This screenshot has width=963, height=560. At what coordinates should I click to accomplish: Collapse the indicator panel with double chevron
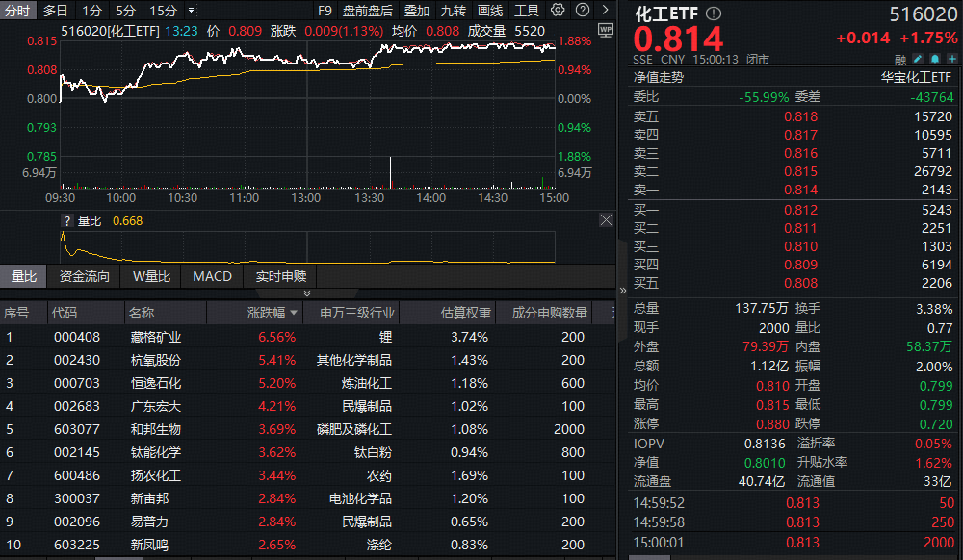point(307,293)
